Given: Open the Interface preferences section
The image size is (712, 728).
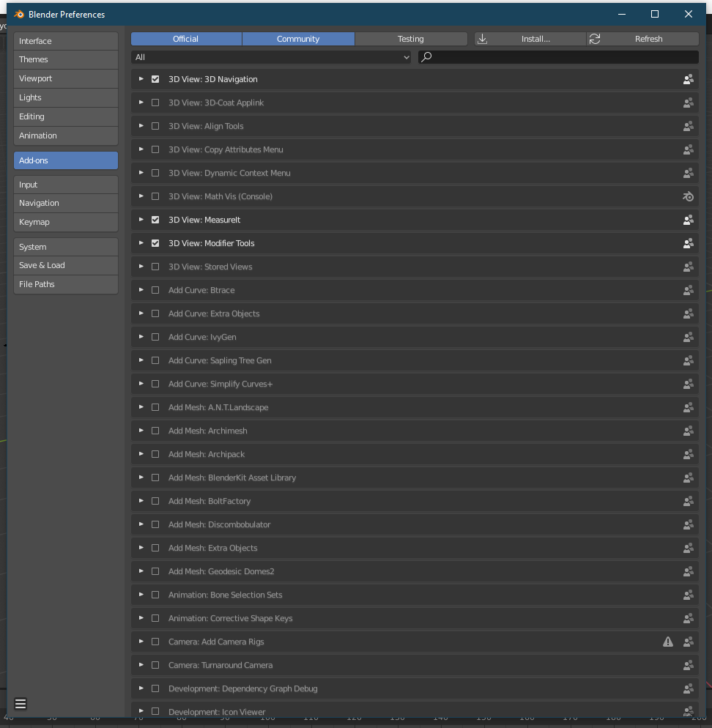Looking at the screenshot, I should pos(66,41).
